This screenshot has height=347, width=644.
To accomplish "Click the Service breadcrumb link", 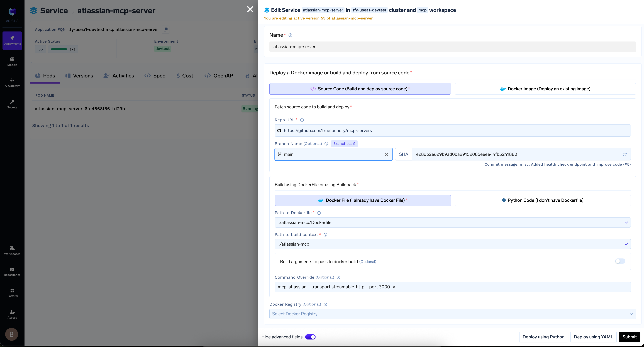I will point(54,11).
